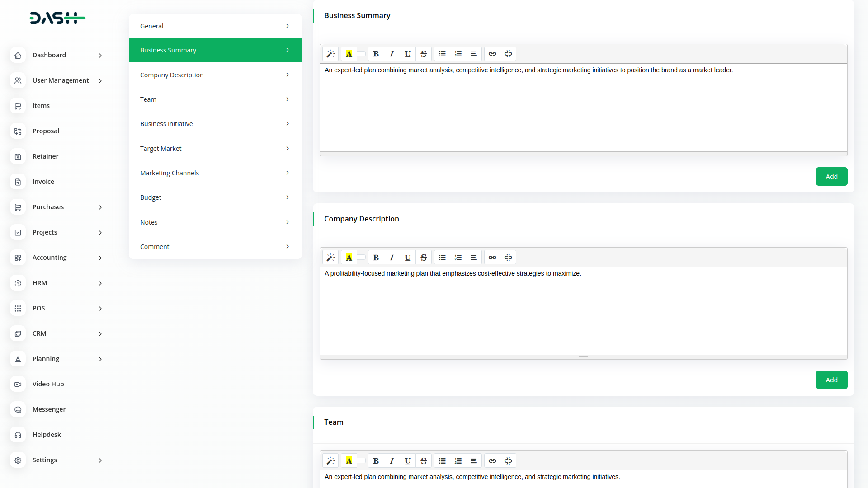This screenshot has height=488, width=868.
Task: Click unlink icon in Company Description editor
Action: (508, 258)
